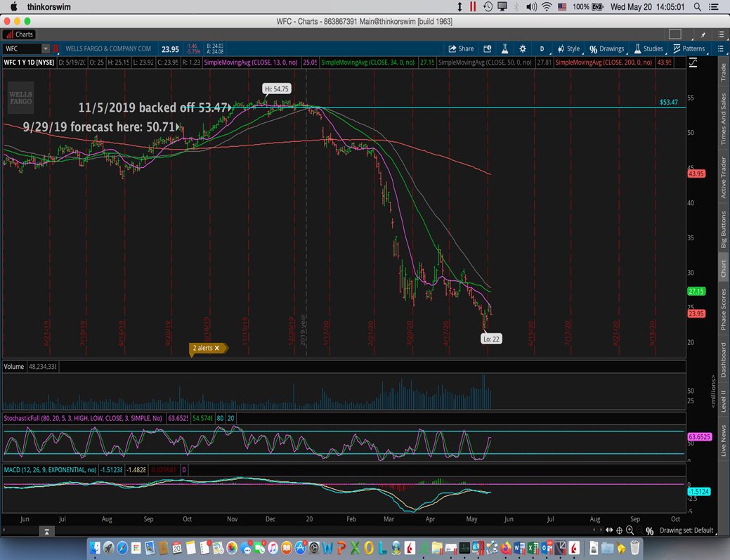Click the pin window icon
Image resolution: width=730 pixels, height=560 pixels.
(703, 34)
